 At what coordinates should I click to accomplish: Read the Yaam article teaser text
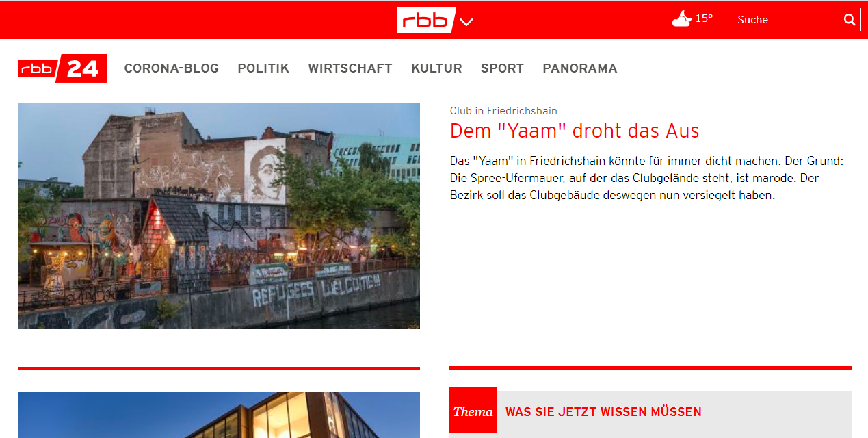tap(647, 178)
